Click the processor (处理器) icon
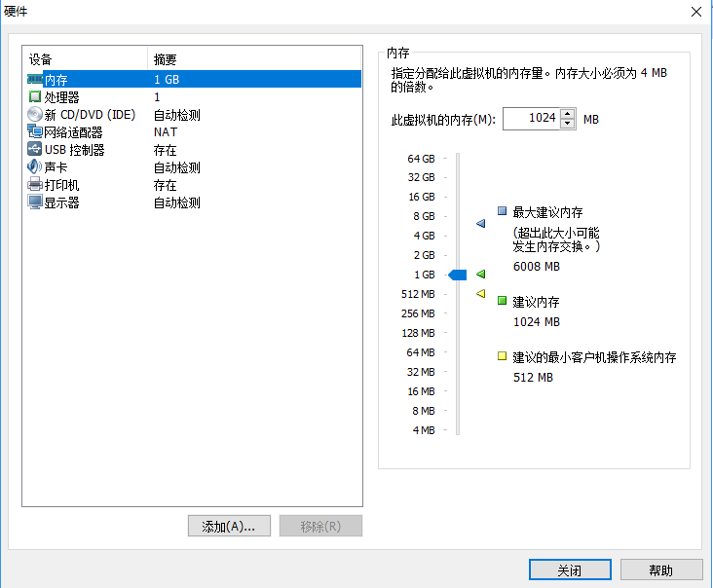 pyautogui.click(x=35, y=96)
